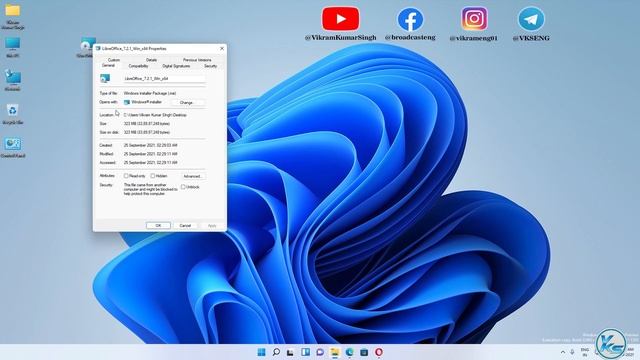Click the Facebook logo icon
This screenshot has width=640, height=360.
[x=410, y=19]
